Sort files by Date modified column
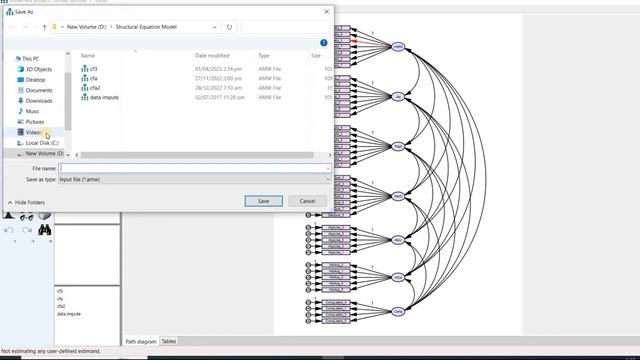The width and height of the screenshot is (640, 360). pyautogui.click(x=212, y=56)
